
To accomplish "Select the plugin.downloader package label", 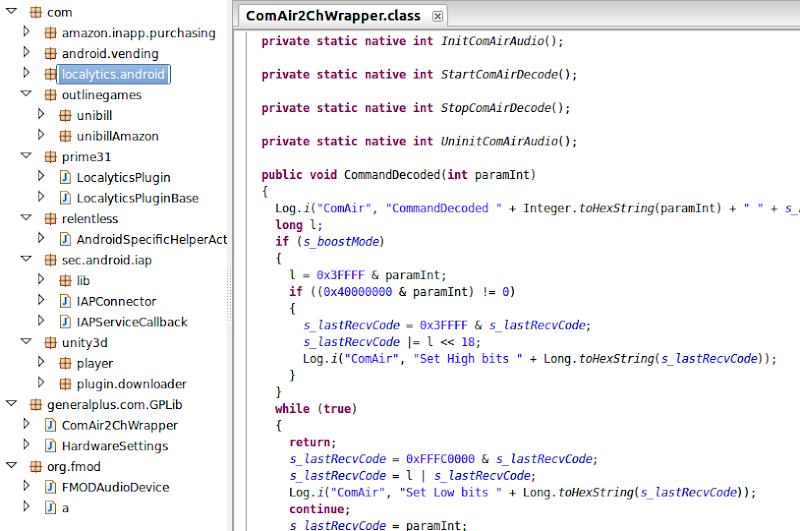I will 132,384.
